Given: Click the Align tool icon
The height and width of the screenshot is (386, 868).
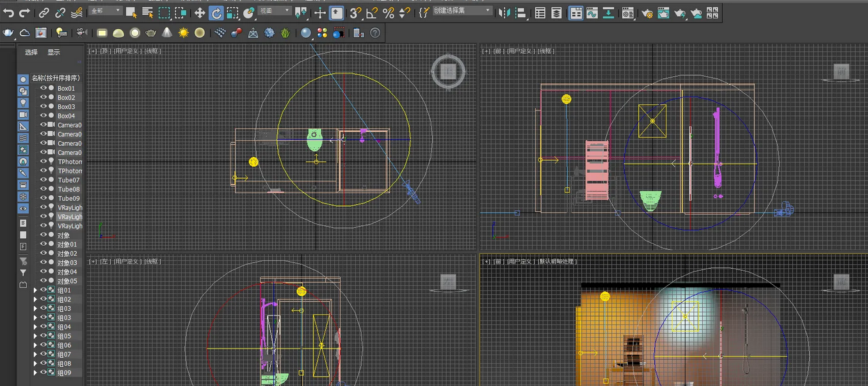Looking at the screenshot, I should pyautogui.click(x=521, y=12).
